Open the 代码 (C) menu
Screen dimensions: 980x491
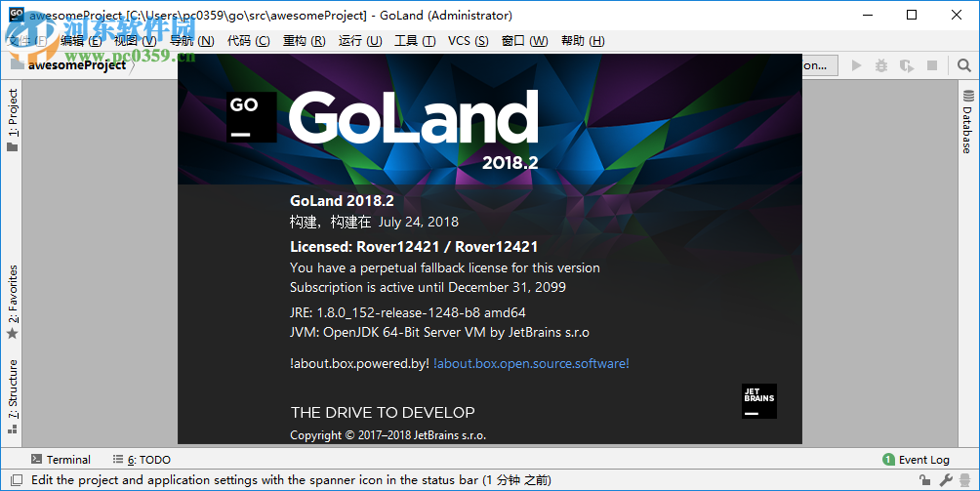pos(248,41)
